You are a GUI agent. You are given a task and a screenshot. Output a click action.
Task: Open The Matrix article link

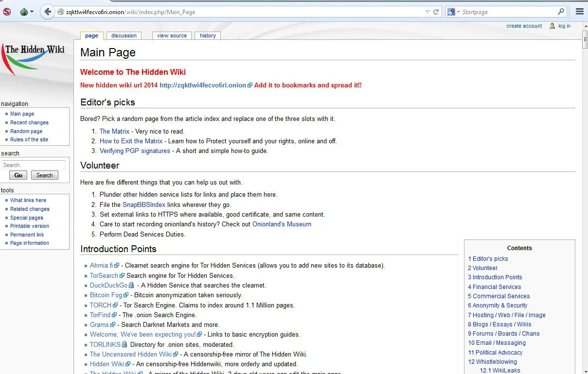pos(114,131)
